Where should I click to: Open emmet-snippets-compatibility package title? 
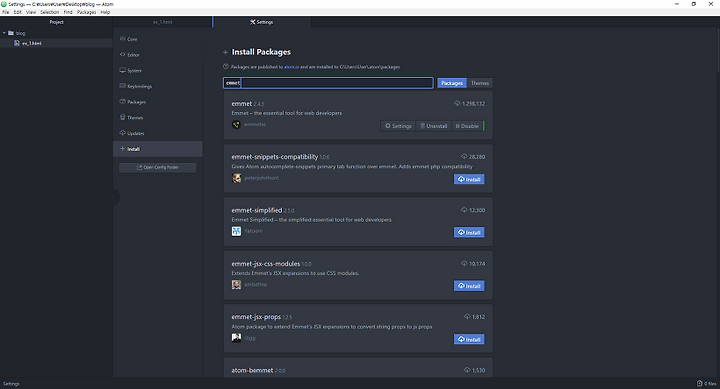[275, 157]
